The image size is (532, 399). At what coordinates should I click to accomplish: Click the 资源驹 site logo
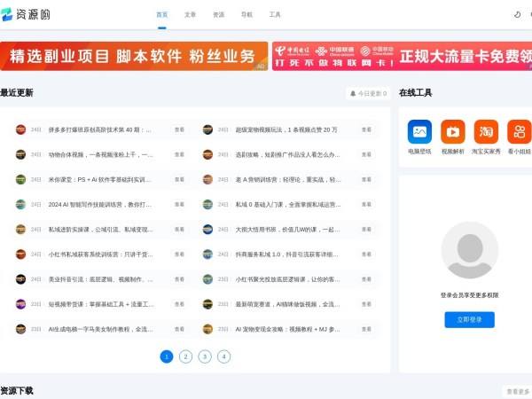coord(26,14)
